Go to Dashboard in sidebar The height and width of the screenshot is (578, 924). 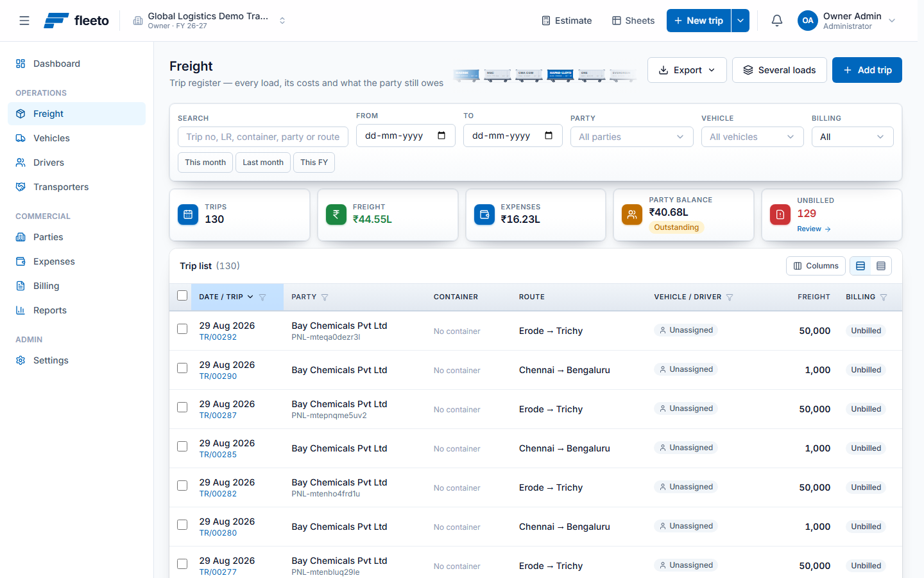coord(77,64)
